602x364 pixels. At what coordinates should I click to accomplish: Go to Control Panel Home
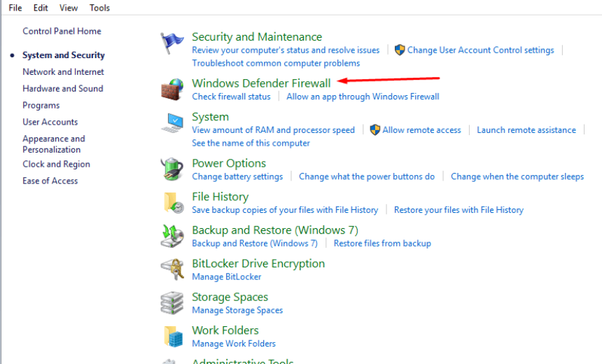(x=62, y=31)
